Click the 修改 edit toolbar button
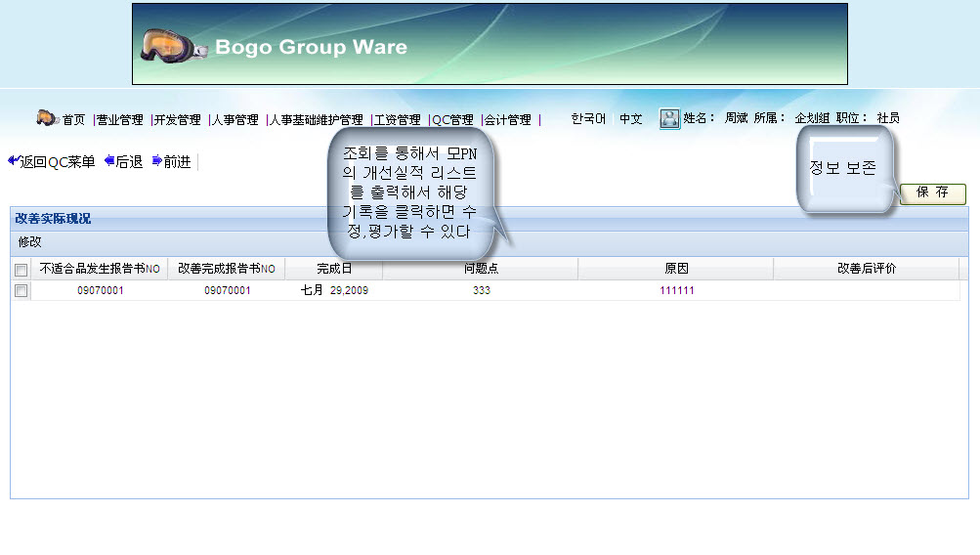This screenshot has height=555, width=980. click(x=30, y=242)
